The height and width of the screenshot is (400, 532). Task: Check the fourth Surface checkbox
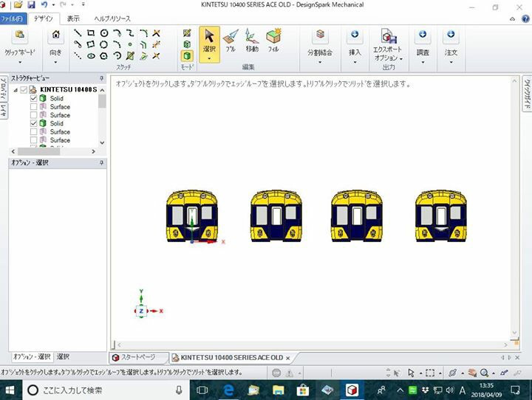33,140
